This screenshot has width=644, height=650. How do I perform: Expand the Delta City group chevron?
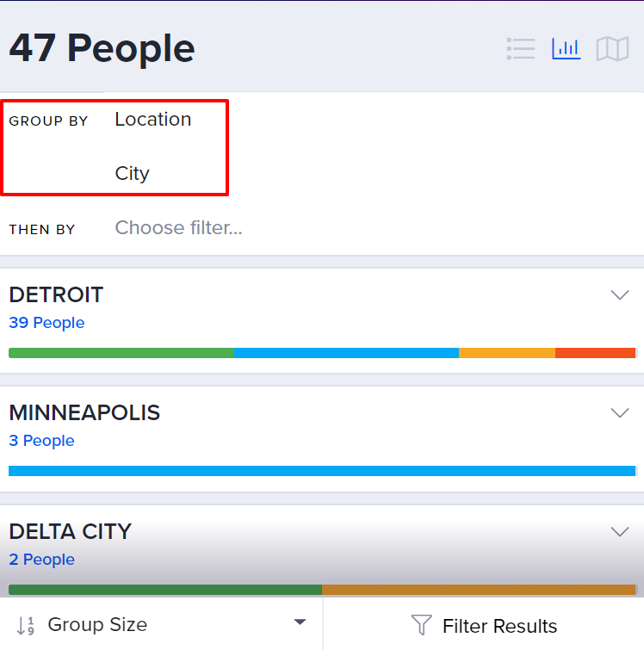(x=620, y=531)
